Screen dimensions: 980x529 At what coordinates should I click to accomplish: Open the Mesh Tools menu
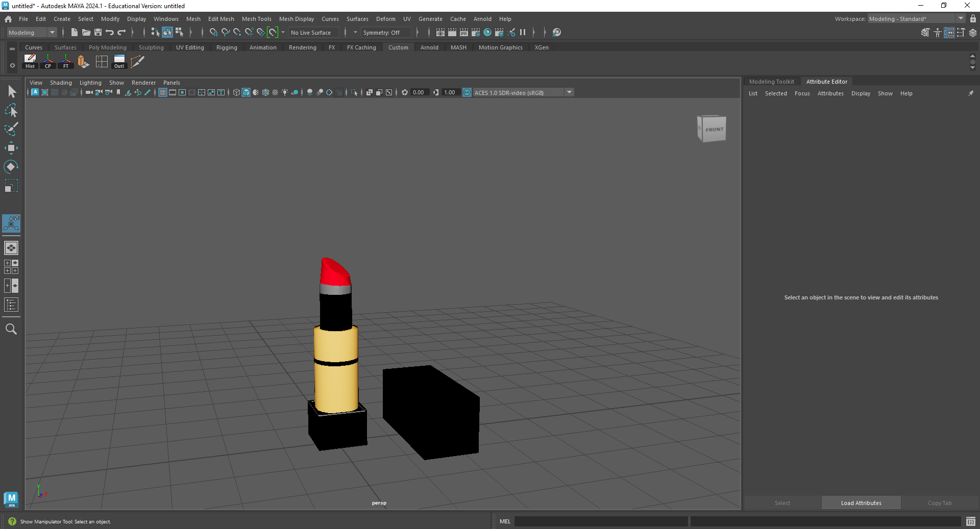(x=257, y=19)
